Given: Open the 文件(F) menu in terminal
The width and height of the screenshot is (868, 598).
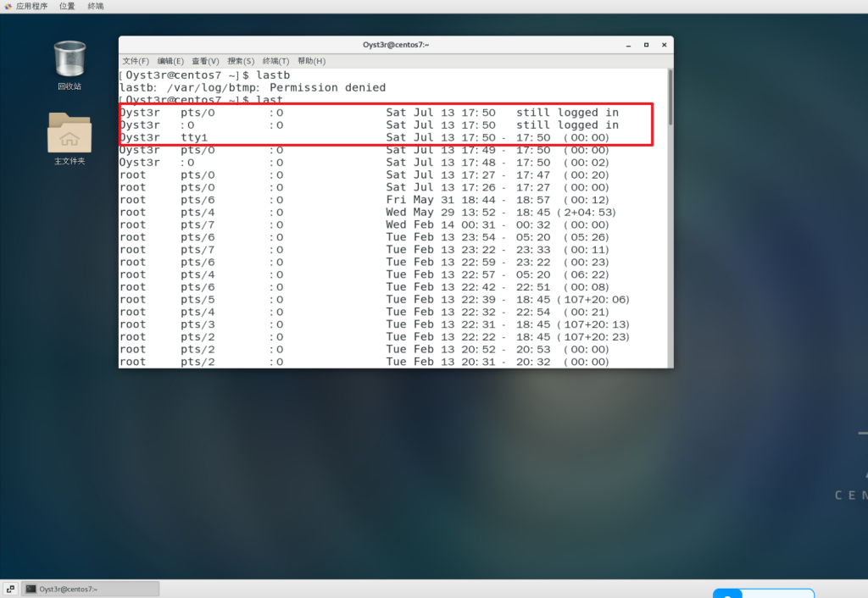Looking at the screenshot, I should (x=136, y=61).
